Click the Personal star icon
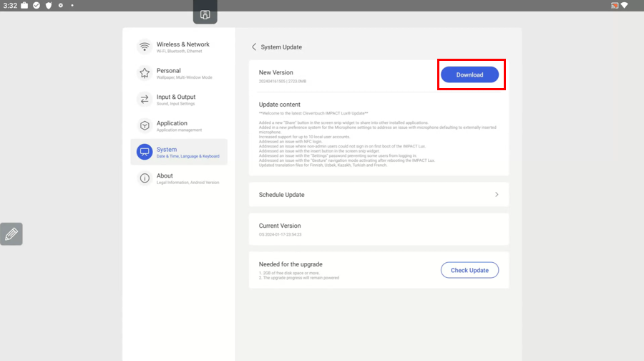 145,73
